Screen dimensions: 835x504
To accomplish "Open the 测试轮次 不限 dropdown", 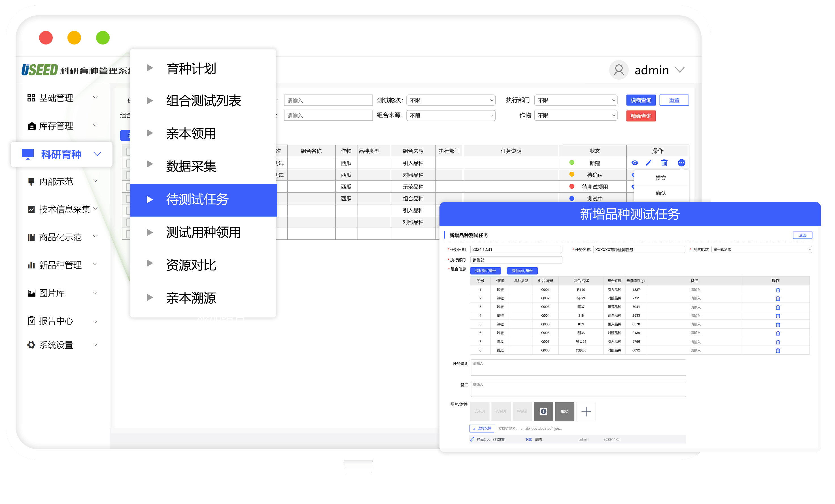I will click(451, 100).
